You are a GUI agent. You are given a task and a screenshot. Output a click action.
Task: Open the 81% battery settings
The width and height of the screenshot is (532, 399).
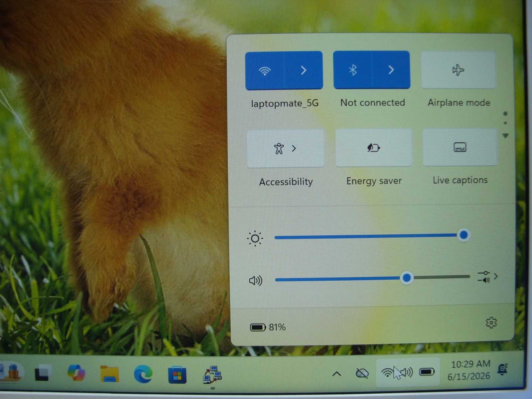(268, 328)
